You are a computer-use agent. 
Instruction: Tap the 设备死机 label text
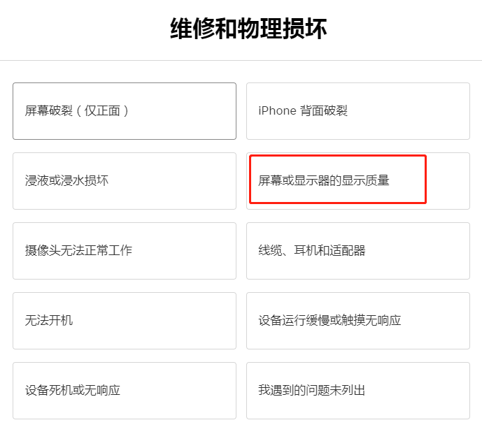49,390
